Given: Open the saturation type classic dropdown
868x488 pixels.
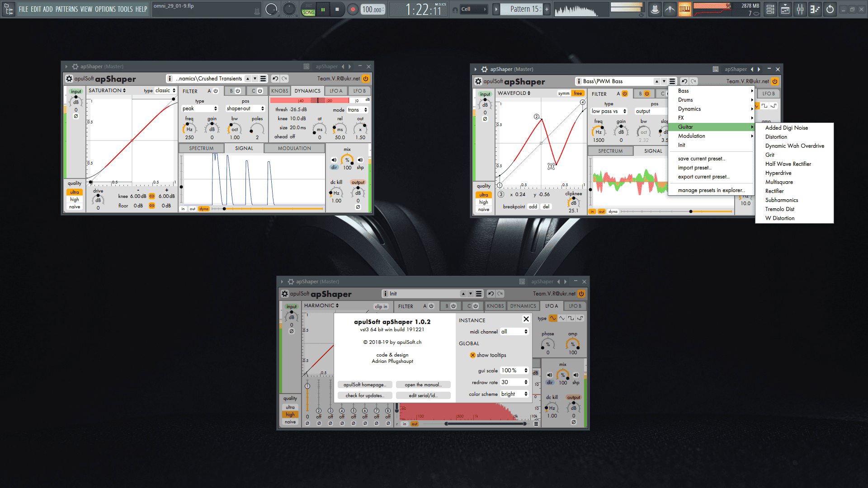Looking at the screenshot, I should pos(165,90).
